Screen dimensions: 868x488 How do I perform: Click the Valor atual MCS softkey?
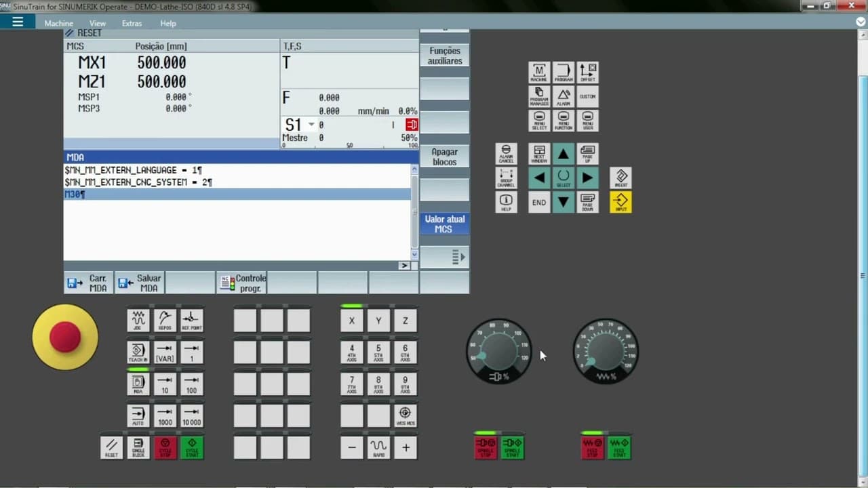click(x=444, y=224)
